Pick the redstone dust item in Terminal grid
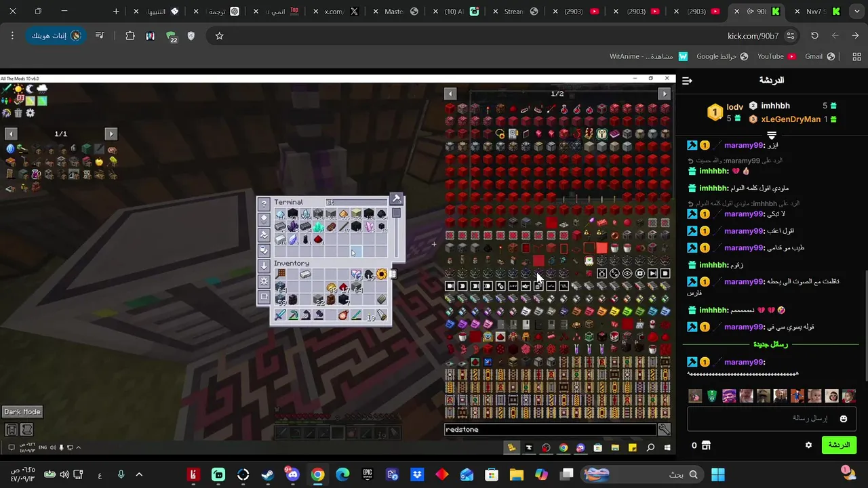Viewport: 868px width, 488px height. 318,239
